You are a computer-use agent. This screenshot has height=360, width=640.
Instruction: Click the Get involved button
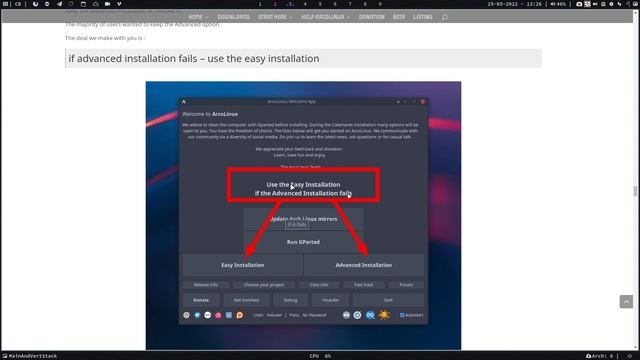point(246,300)
